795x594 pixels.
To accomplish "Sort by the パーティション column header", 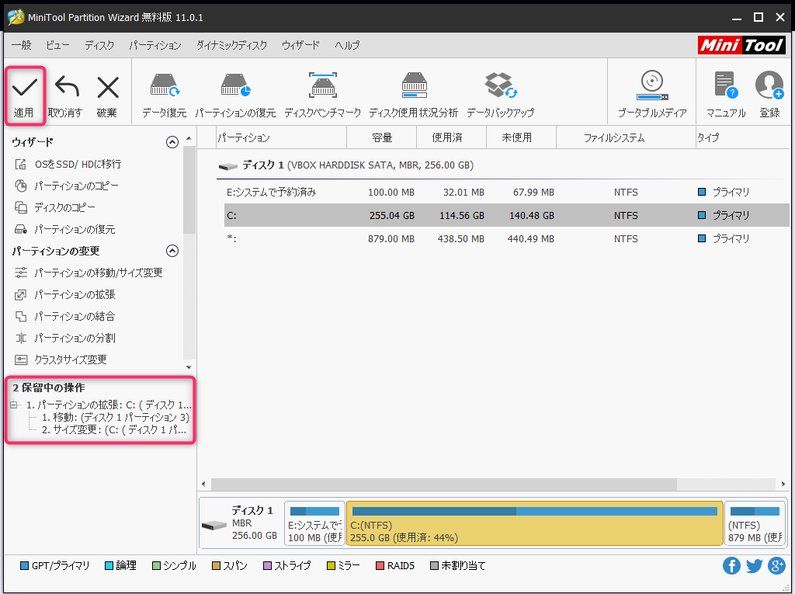I will [x=281, y=137].
